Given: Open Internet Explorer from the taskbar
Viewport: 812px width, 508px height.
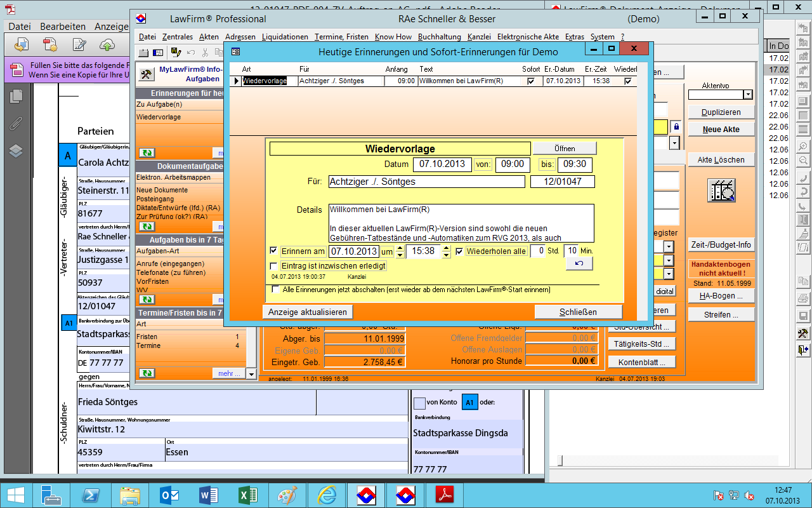Looking at the screenshot, I should 327,495.
